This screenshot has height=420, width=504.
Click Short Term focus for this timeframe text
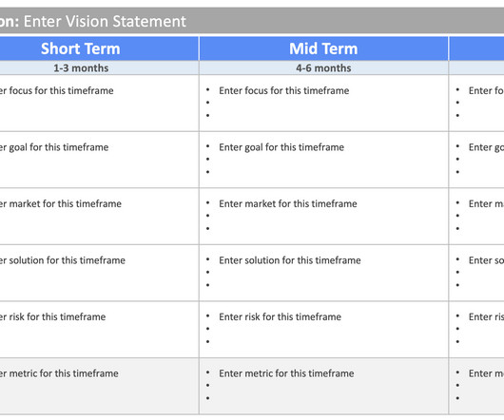click(x=56, y=90)
